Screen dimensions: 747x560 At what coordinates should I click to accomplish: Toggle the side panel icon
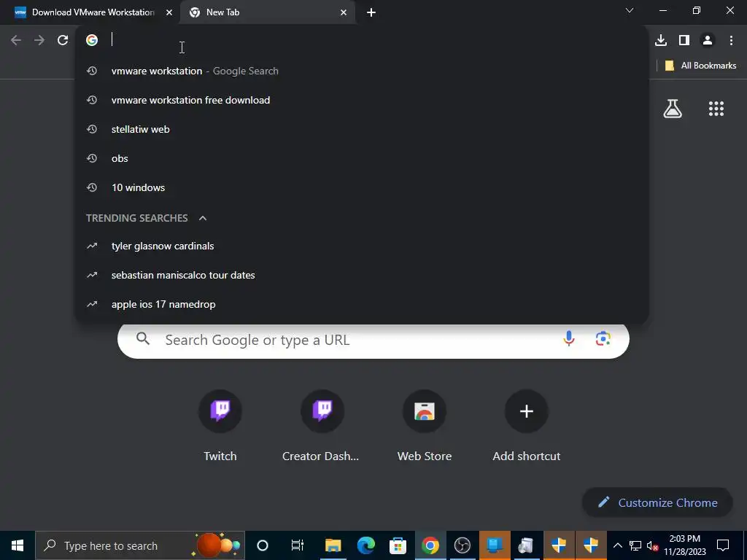tap(684, 40)
